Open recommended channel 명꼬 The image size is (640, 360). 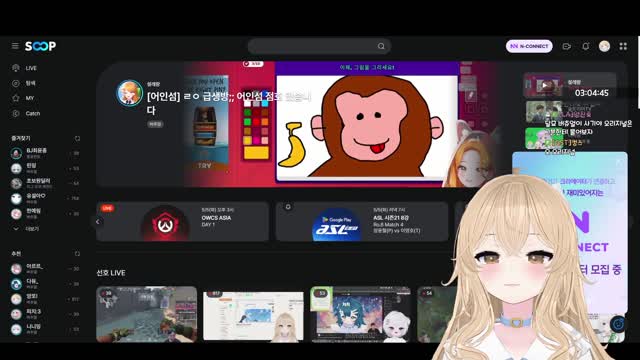[x=45, y=299]
